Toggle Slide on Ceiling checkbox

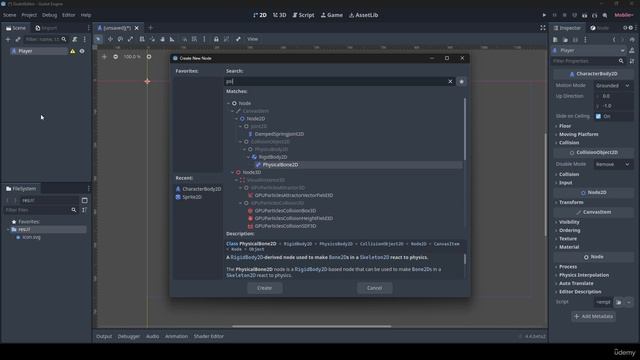[598, 116]
